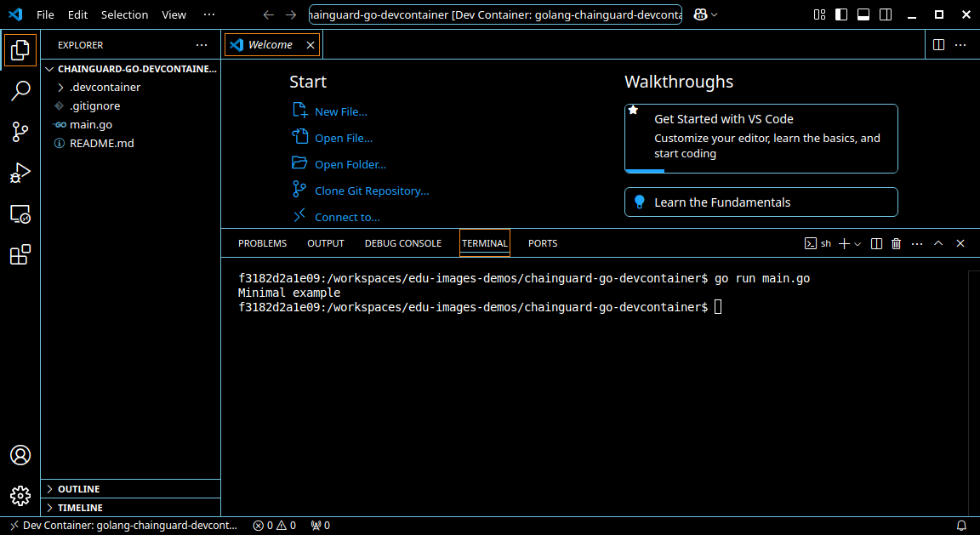The width and height of the screenshot is (980, 535).
Task: Open the Extensions view
Action: tap(20, 254)
